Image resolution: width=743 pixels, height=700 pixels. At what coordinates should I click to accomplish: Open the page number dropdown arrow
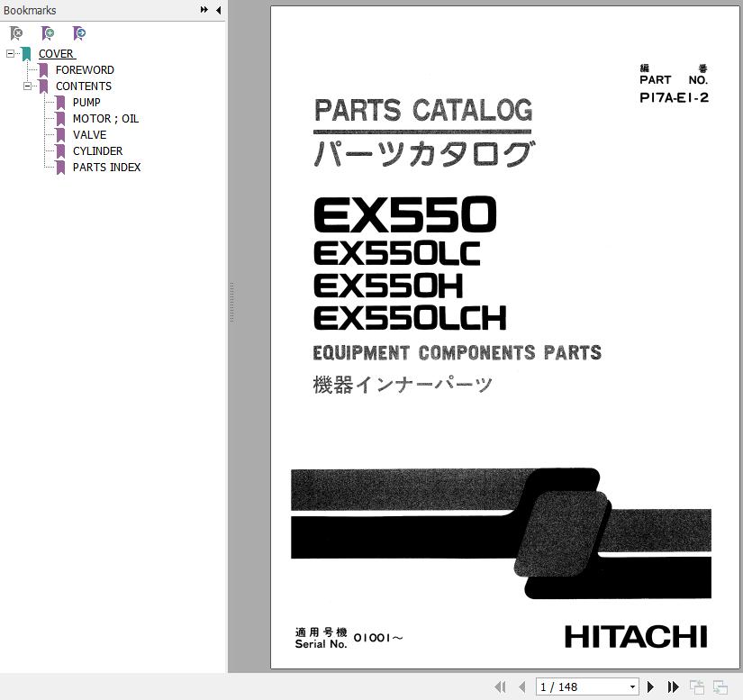tap(632, 687)
